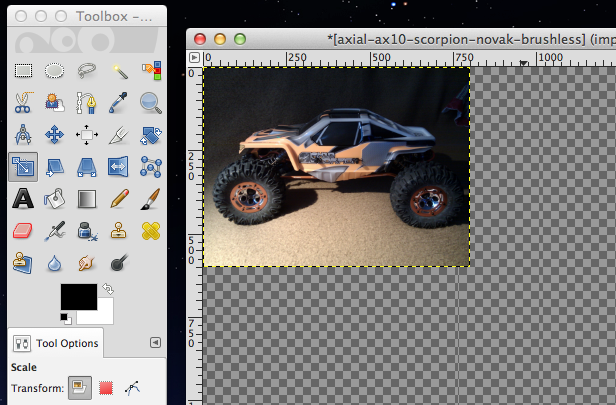The image size is (616, 405).
Task: Activate the Zoom magnifier tool
Action: (x=151, y=102)
